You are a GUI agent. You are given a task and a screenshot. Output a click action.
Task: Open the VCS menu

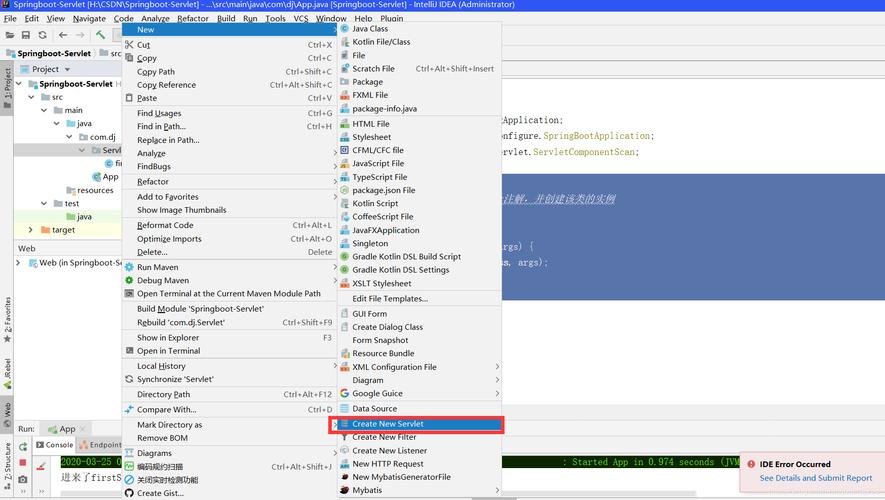tap(301, 18)
